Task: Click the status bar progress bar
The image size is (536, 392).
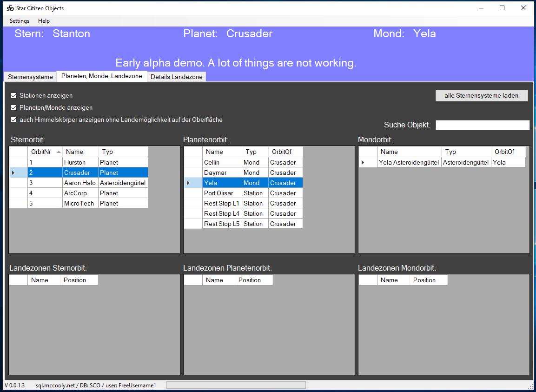Action: click(x=236, y=385)
